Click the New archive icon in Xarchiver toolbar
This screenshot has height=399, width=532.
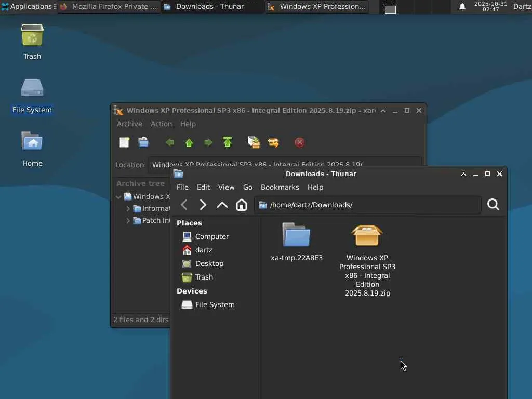pos(124,142)
